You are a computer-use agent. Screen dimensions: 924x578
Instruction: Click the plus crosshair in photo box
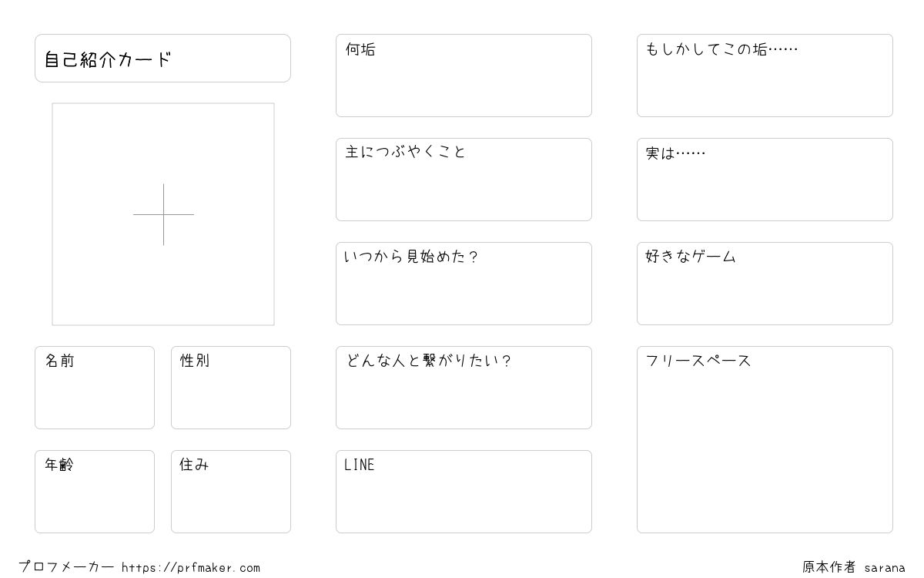tap(163, 214)
